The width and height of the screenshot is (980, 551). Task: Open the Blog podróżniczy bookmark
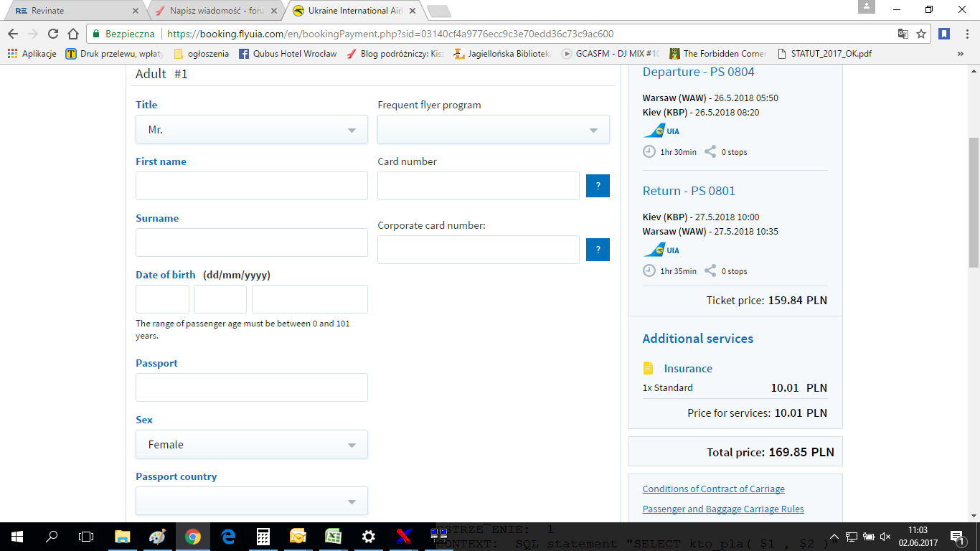[x=395, y=53]
